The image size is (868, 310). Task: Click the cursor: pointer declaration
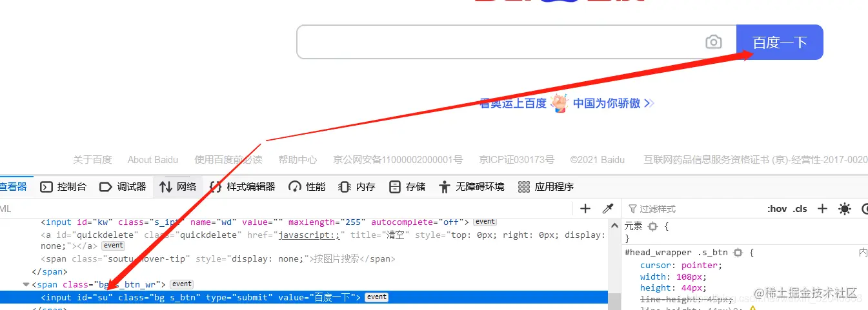[x=681, y=265]
